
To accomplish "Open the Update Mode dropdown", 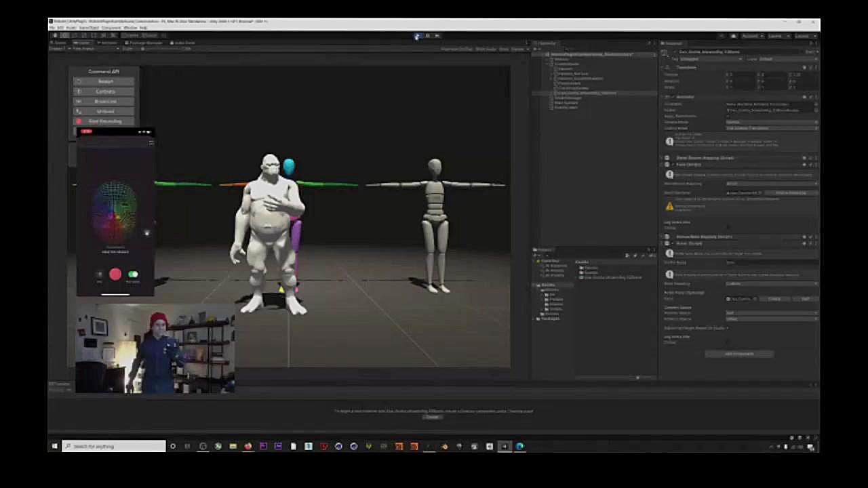I will (x=772, y=122).
